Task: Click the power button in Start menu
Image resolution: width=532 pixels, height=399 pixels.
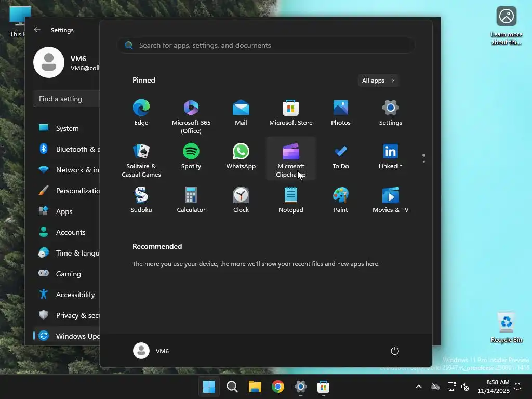Action: 395,351
